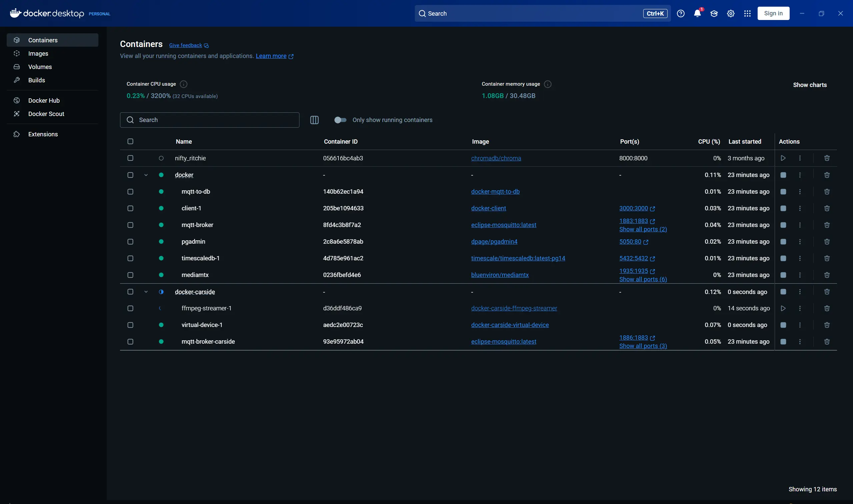Open the chromadb/chroma image link
The height and width of the screenshot is (504, 853).
496,158
